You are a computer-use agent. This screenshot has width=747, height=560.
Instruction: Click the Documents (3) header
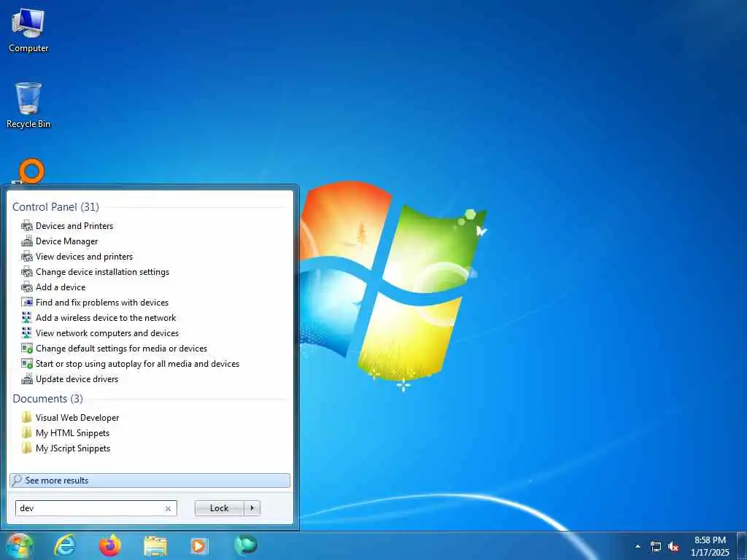click(47, 399)
